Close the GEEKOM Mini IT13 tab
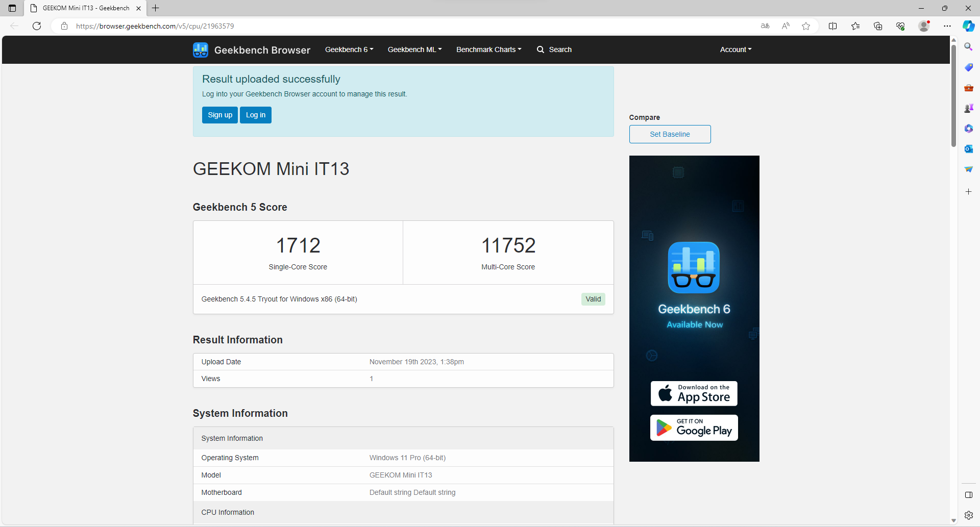Screen dimensions: 980x527 [138, 8]
